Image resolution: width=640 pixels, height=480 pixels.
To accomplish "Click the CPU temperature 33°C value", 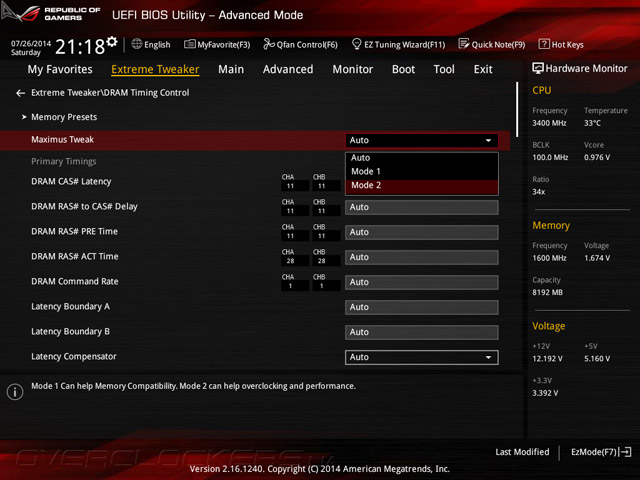I will [592, 123].
